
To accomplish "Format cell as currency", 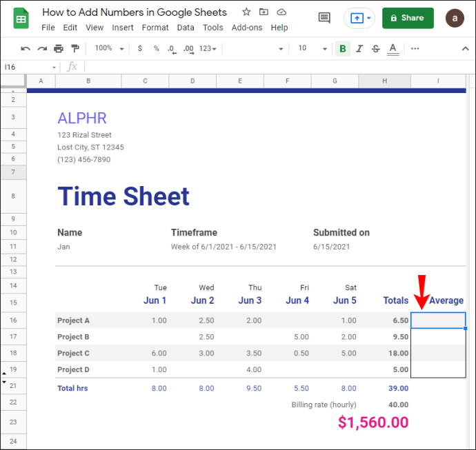I will [139, 48].
